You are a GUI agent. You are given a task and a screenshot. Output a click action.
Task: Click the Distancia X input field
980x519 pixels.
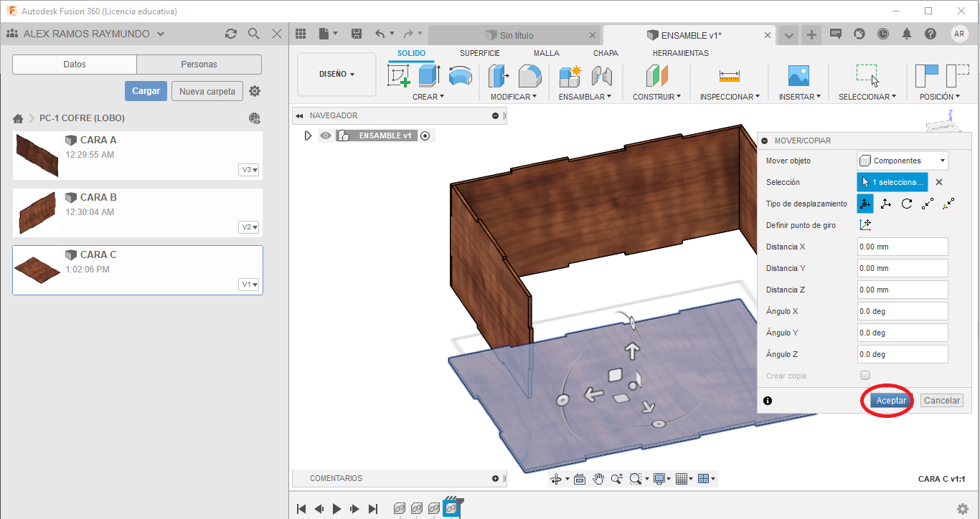point(902,247)
